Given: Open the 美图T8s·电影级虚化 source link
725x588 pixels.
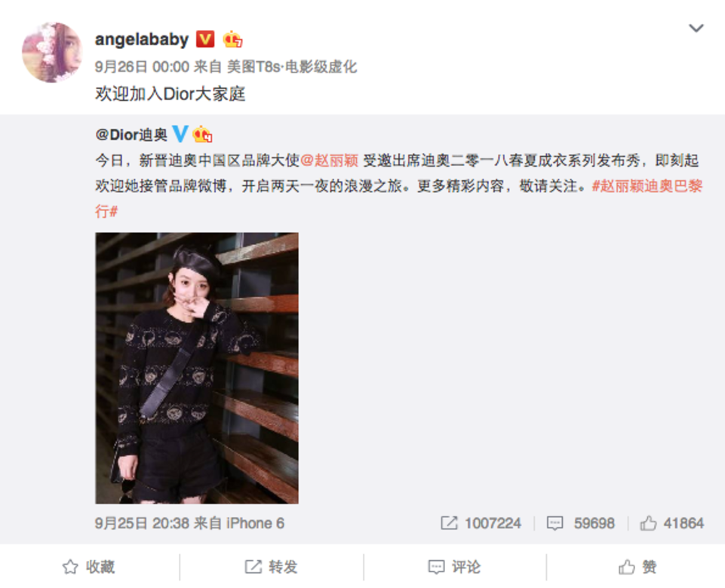Looking at the screenshot, I should click(x=292, y=67).
